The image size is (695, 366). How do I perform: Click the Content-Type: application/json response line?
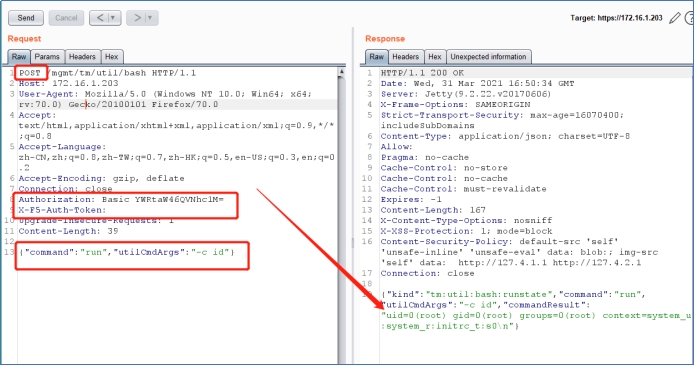point(505,136)
